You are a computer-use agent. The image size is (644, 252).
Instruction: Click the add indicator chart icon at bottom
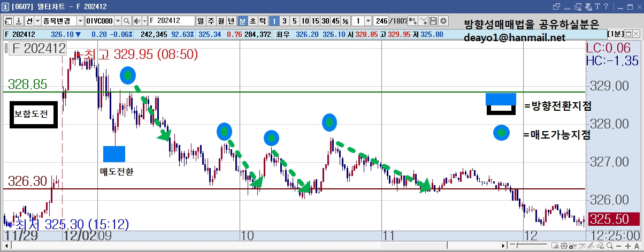click(573, 246)
